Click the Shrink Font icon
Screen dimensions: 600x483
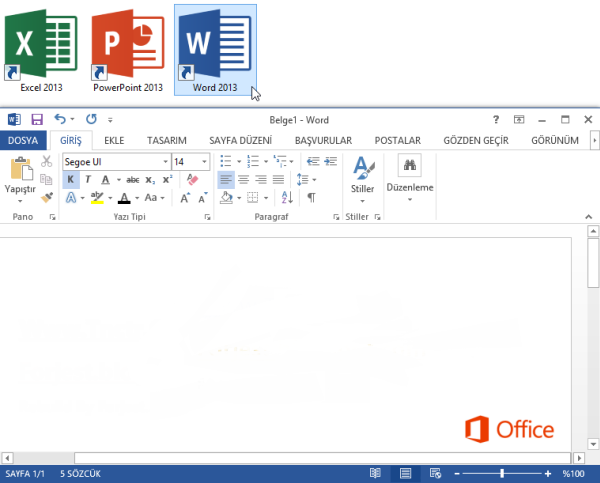click(x=203, y=198)
